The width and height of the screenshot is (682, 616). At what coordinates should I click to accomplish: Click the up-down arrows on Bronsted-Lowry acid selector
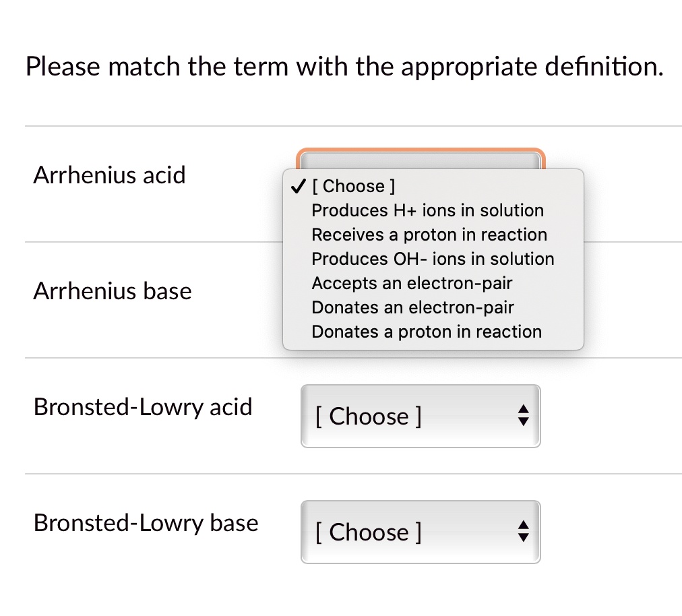[524, 416]
